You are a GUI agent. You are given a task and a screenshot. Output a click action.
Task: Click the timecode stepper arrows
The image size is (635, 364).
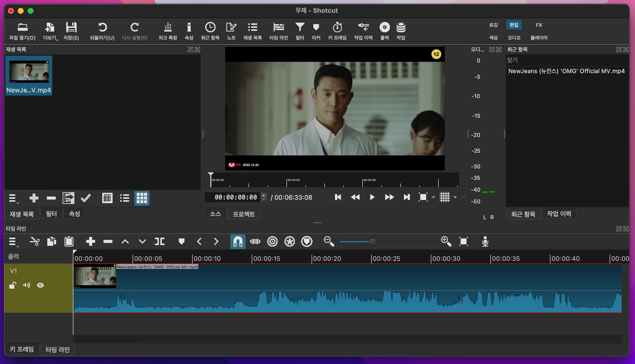(x=264, y=197)
